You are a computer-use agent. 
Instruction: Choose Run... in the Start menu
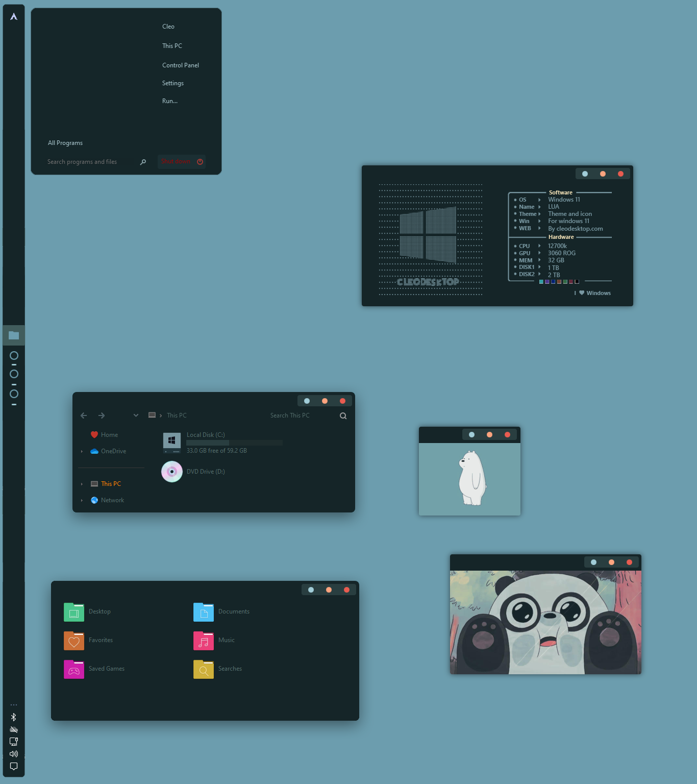[170, 101]
